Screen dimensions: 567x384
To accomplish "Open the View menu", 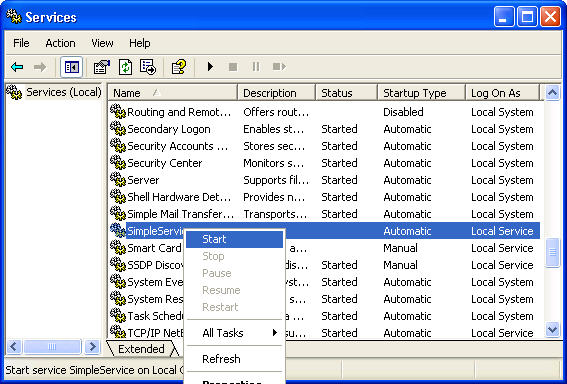I will tap(102, 43).
